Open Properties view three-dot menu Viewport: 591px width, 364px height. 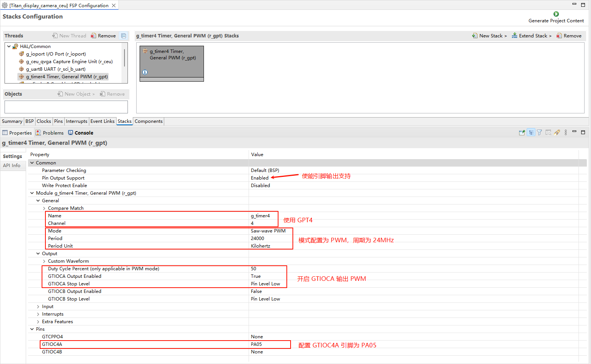tap(566, 133)
